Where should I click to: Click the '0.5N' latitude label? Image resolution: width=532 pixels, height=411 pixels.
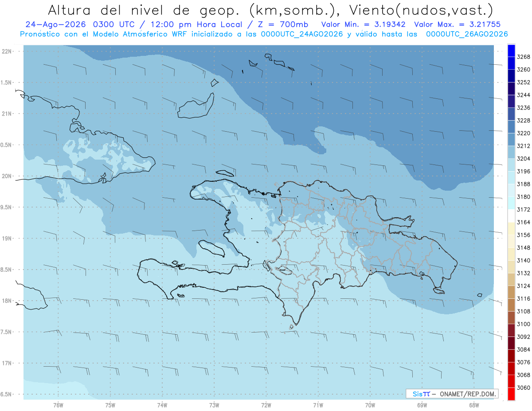7,145
